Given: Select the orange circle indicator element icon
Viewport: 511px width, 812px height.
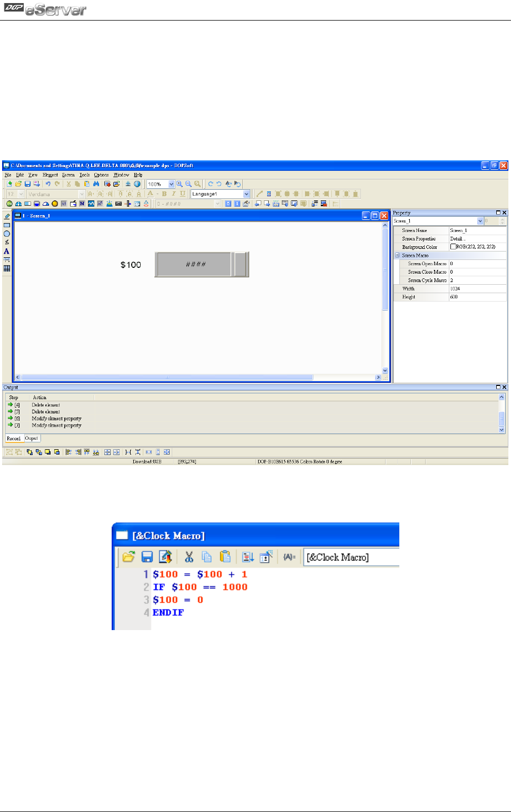Looking at the screenshot, I should click(x=55, y=204).
